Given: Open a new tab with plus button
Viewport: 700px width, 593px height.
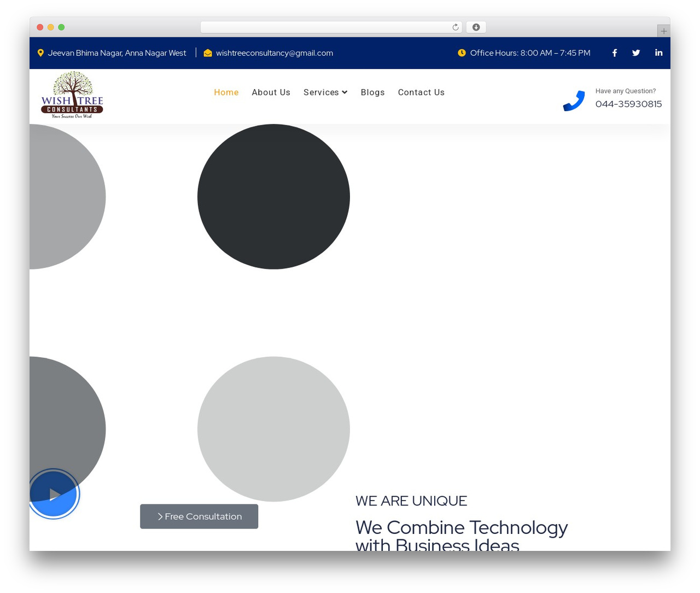Looking at the screenshot, I should 663,31.
